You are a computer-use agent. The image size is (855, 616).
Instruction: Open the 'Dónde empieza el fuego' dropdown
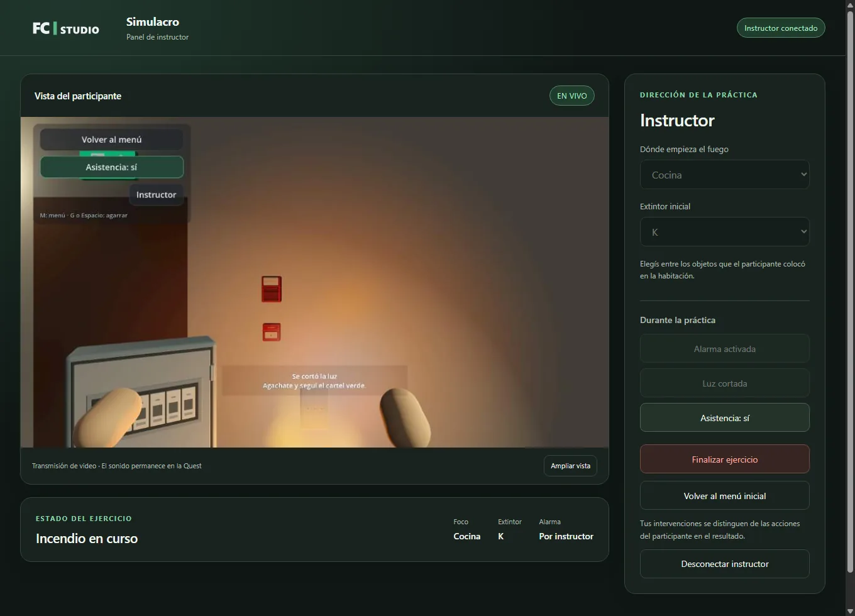[724, 175]
